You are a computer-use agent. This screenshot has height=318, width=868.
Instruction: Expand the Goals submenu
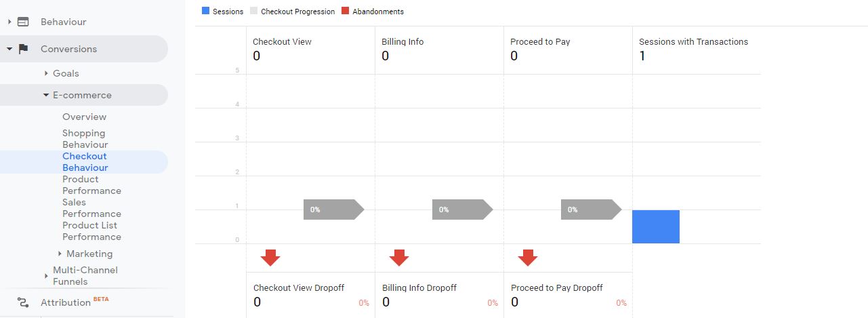(46, 73)
